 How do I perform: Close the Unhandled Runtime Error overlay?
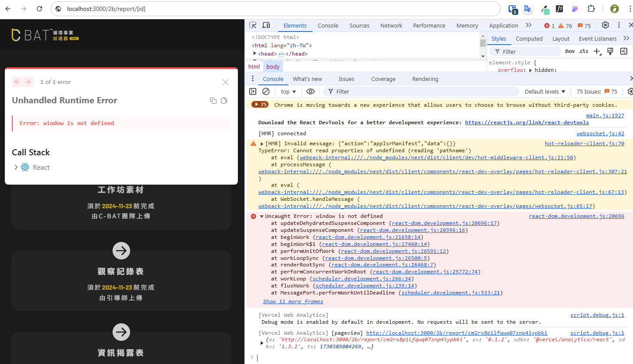click(226, 82)
